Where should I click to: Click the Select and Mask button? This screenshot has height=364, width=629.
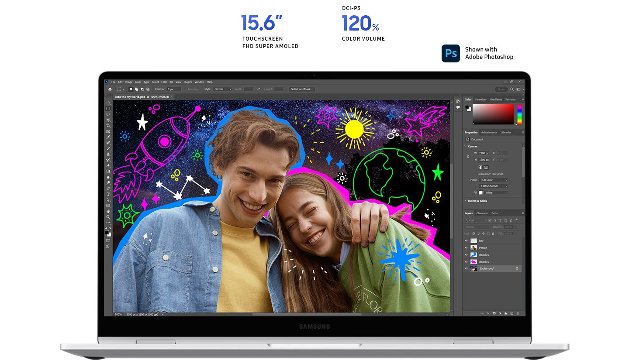(302, 89)
